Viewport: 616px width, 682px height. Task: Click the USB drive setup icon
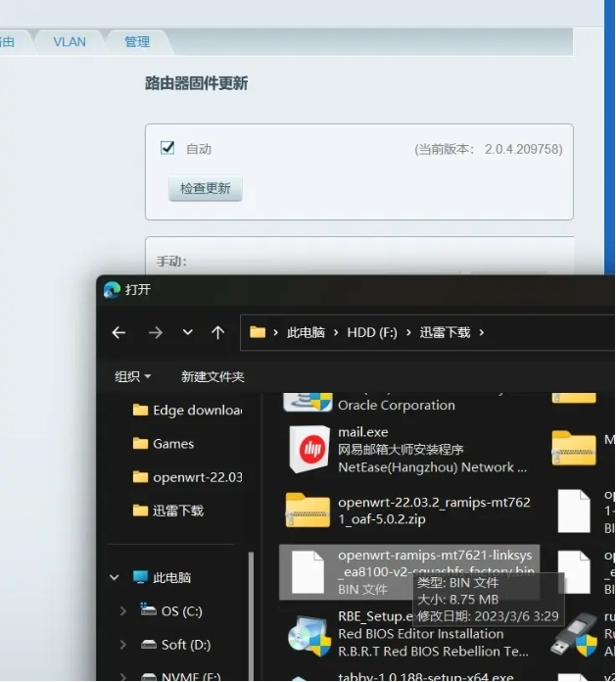pos(574,634)
